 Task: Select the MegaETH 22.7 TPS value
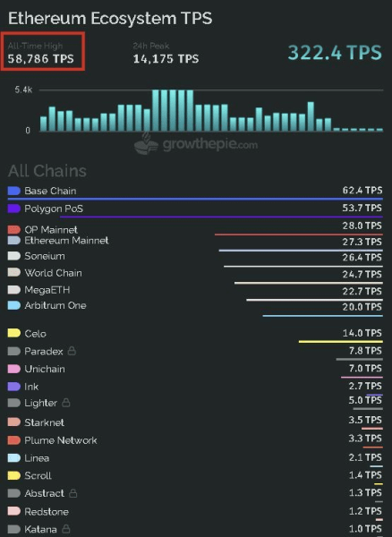point(362,291)
